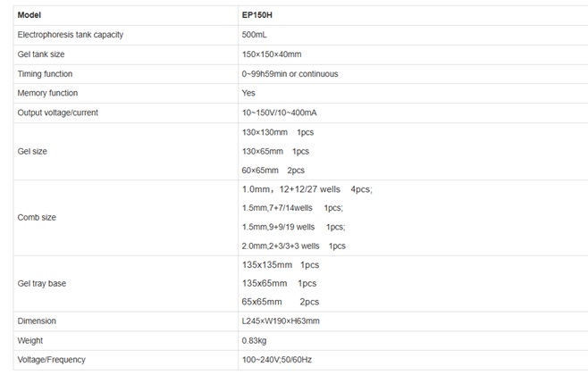Click the Gel tank size label
The height and width of the screenshot is (375, 588).
pos(41,54)
